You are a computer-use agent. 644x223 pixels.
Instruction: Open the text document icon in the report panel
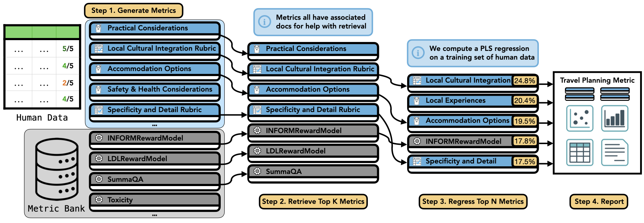click(615, 152)
